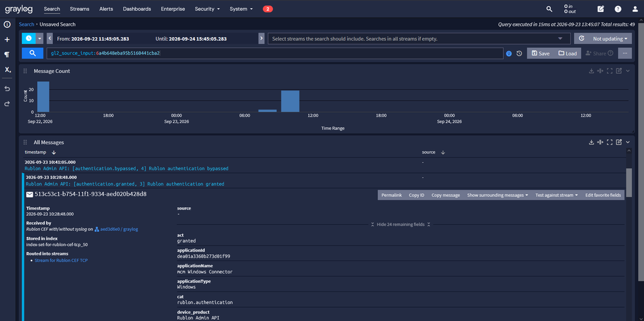644x321 pixels.
Task: Open Test against stream dropdown
Action: point(557,195)
